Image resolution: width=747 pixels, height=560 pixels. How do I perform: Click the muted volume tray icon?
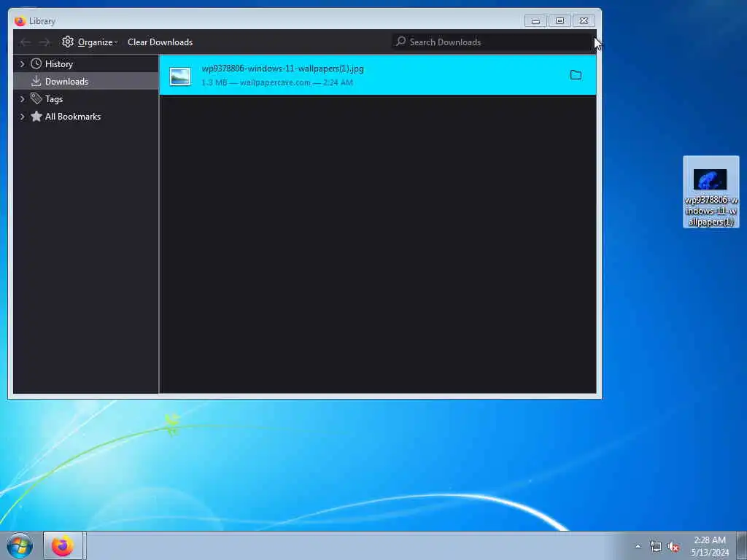click(x=673, y=547)
